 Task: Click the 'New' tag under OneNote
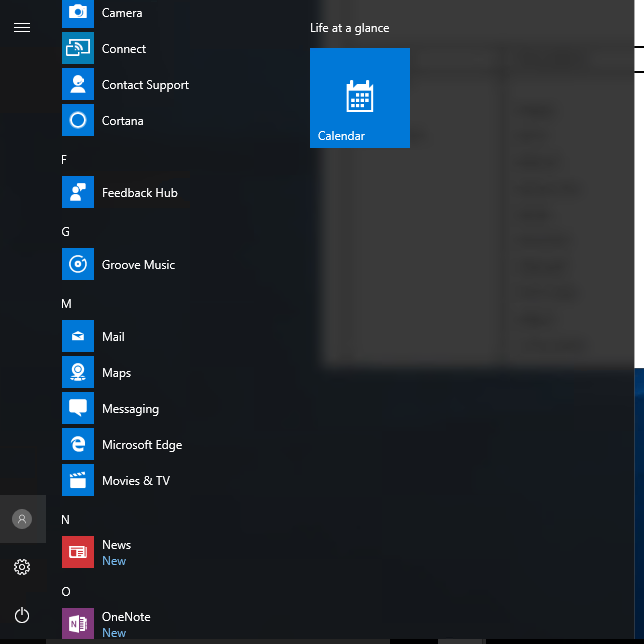[114, 632]
